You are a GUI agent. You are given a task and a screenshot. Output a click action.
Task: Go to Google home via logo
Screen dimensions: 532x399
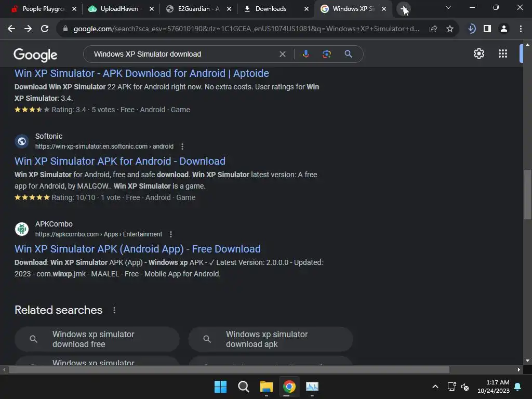point(35,55)
